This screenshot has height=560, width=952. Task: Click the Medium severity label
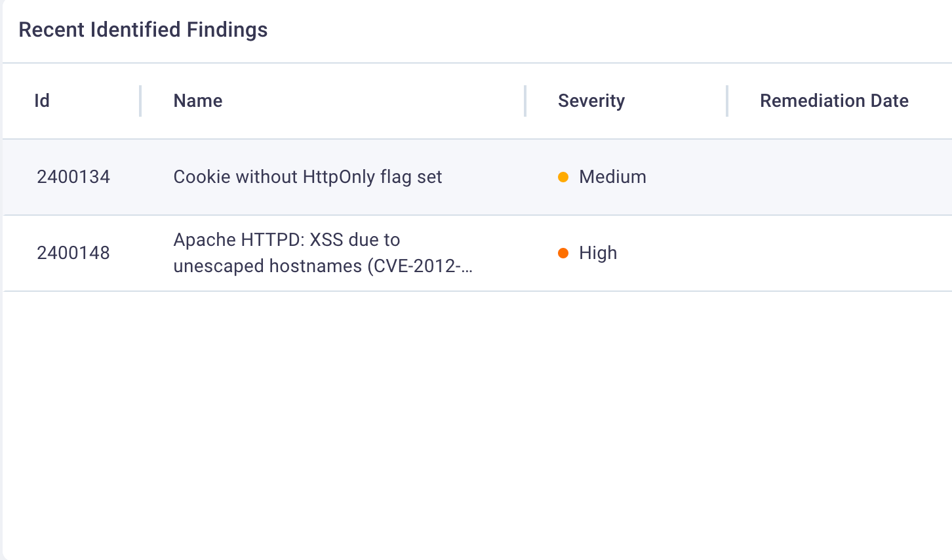(612, 177)
